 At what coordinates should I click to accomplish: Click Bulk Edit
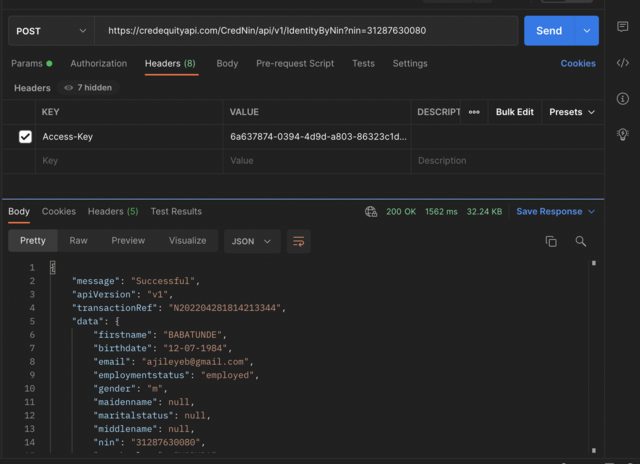click(514, 112)
